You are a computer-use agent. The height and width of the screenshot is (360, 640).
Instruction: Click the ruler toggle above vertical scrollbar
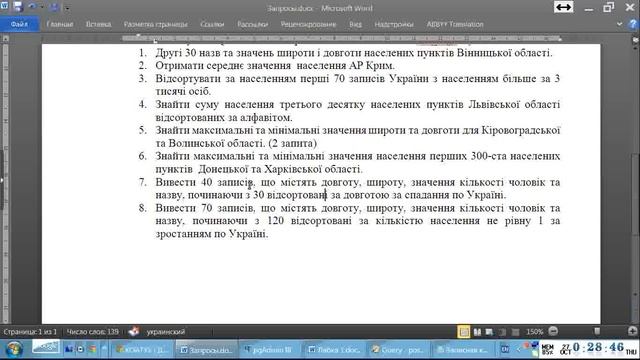[636, 40]
